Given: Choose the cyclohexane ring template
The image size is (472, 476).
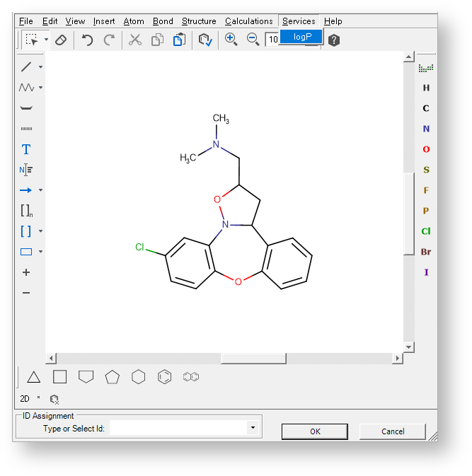Looking at the screenshot, I should (138, 377).
